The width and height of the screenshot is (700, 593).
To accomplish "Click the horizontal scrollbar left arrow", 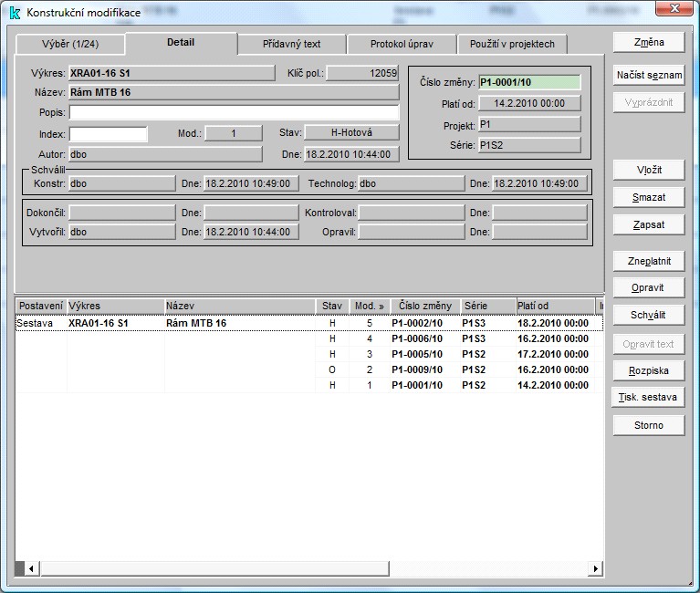I will point(31,568).
